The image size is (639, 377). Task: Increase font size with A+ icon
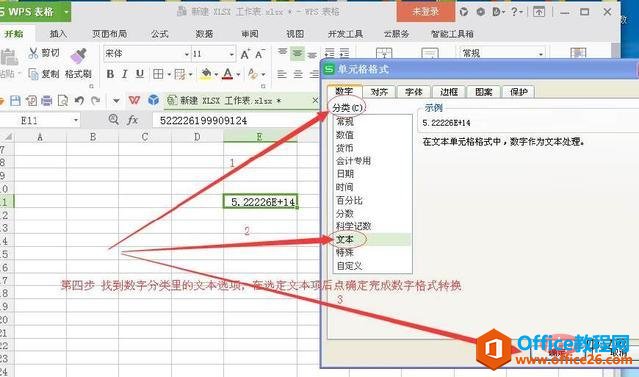245,54
